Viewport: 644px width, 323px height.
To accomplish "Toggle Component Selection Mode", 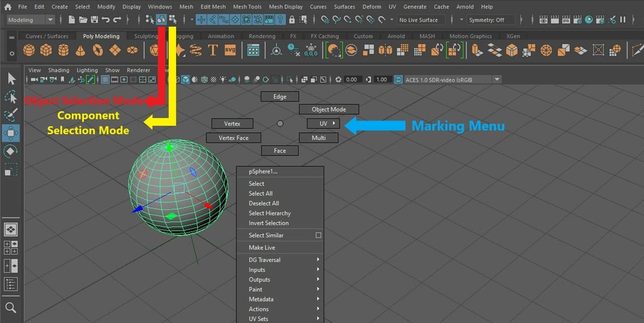I will coord(171,19).
